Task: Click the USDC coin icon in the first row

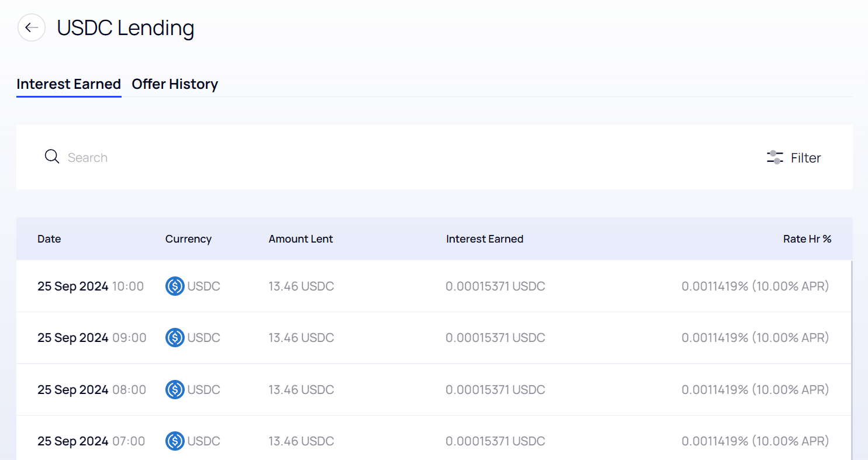Action: [x=174, y=286]
